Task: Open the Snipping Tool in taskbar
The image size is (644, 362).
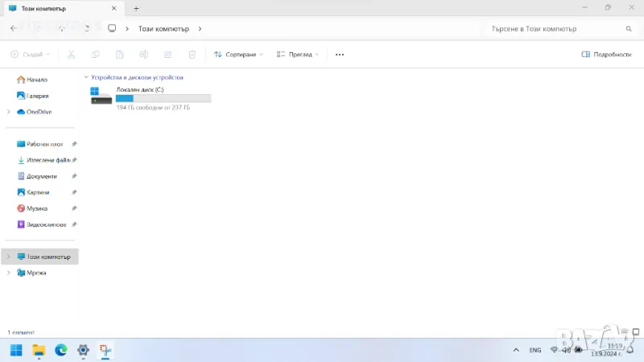Action: point(105,350)
